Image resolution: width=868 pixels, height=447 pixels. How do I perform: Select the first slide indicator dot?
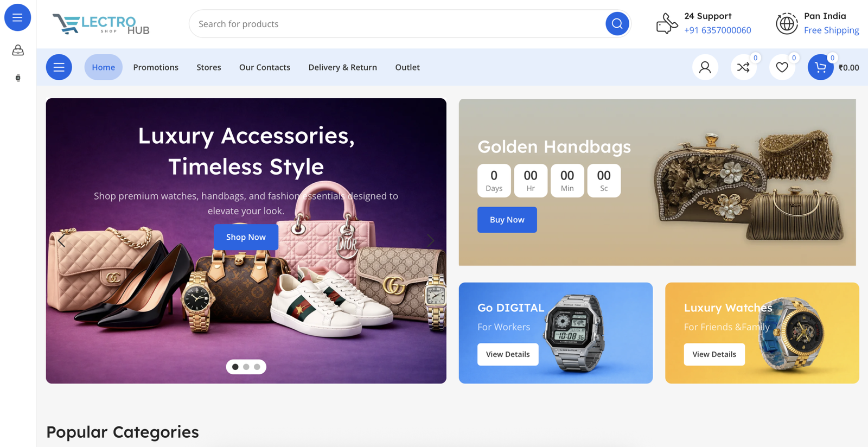point(235,367)
